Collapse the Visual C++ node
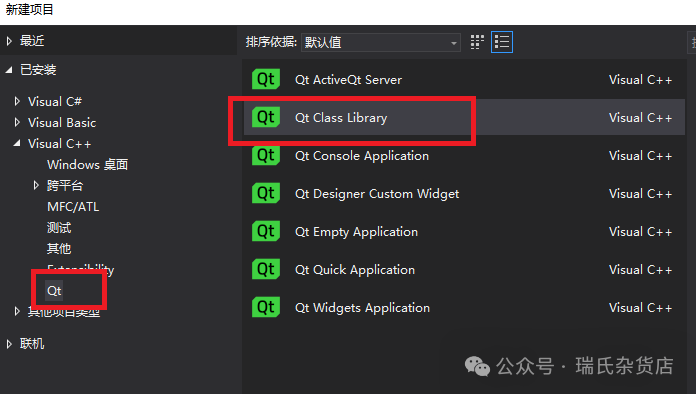 pyautogui.click(x=17, y=143)
